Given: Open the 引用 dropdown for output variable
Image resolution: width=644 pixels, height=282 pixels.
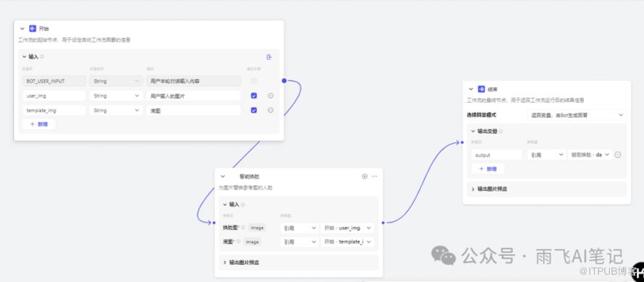Looking at the screenshot, I should [546, 155].
